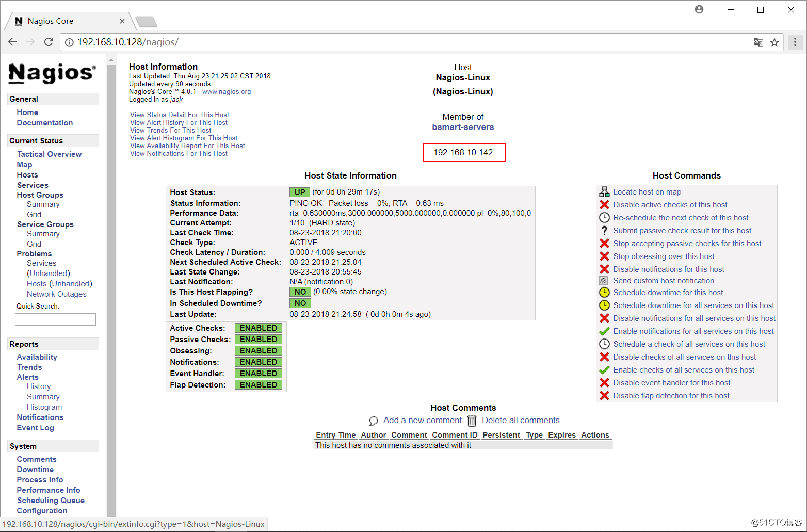This screenshot has width=807, height=532.
Task: Click sidebar scrollbar up arrow
Action: click(x=111, y=60)
